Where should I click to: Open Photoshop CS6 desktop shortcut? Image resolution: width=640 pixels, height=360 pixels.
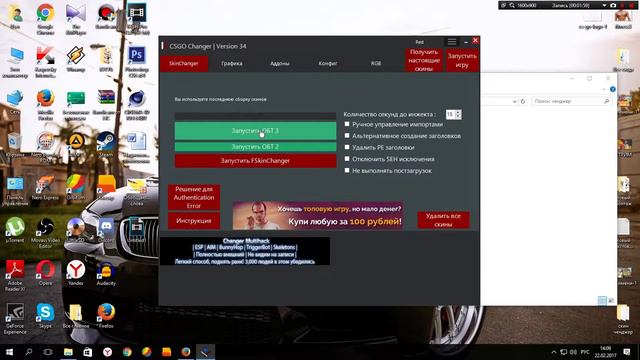(137, 61)
